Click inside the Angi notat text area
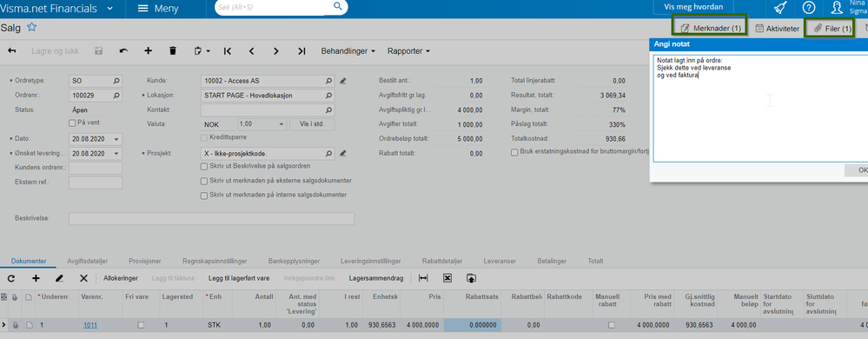The width and height of the screenshot is (868, 339). pyautogui.click(x=760, y=108)
